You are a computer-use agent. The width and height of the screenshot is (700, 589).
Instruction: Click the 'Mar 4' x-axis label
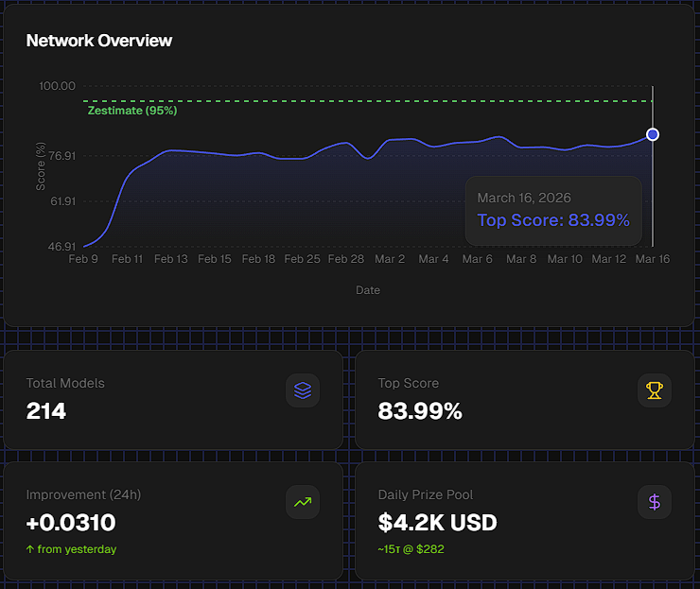pyautogui.click(x=433, y=259)
